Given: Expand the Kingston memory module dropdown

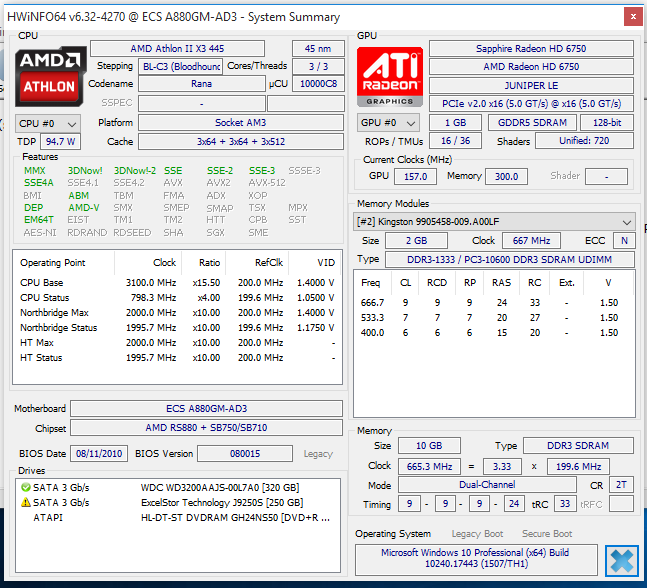Looking at the screenshot, I should click(x=494, y=222).
